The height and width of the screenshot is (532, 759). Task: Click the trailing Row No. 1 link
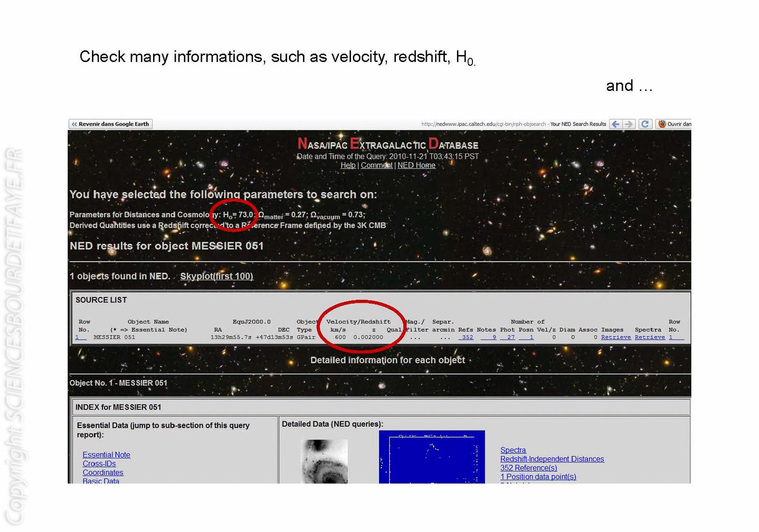(676, 337)
